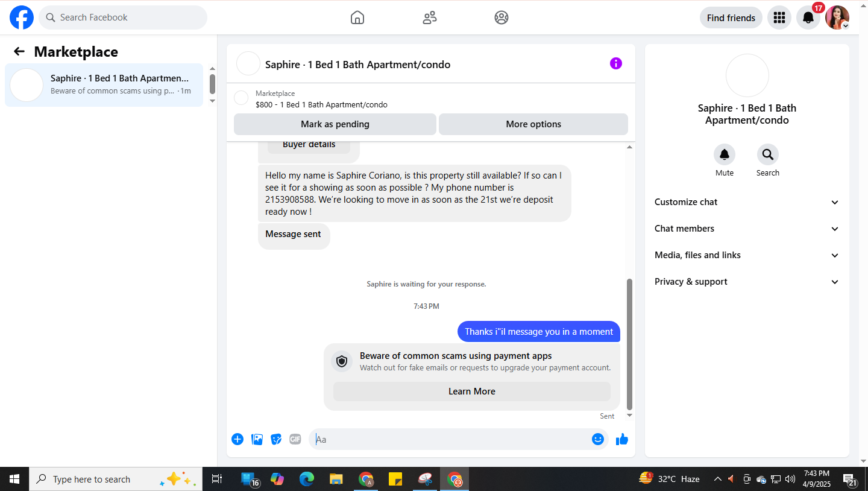Click the Buyer details button
868x491 pixels.
click(x=309, y=145)
